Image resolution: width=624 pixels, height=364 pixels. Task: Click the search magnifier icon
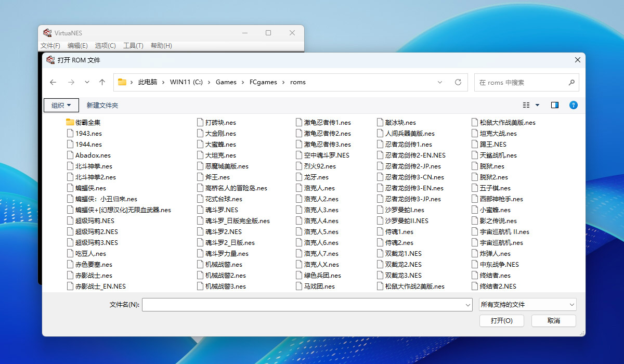pos(571,82)
